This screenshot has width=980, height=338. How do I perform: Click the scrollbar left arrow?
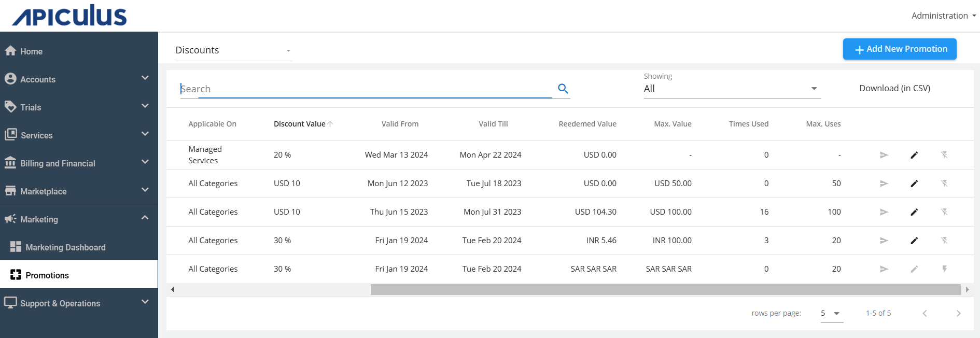click(x=173, y=289)
